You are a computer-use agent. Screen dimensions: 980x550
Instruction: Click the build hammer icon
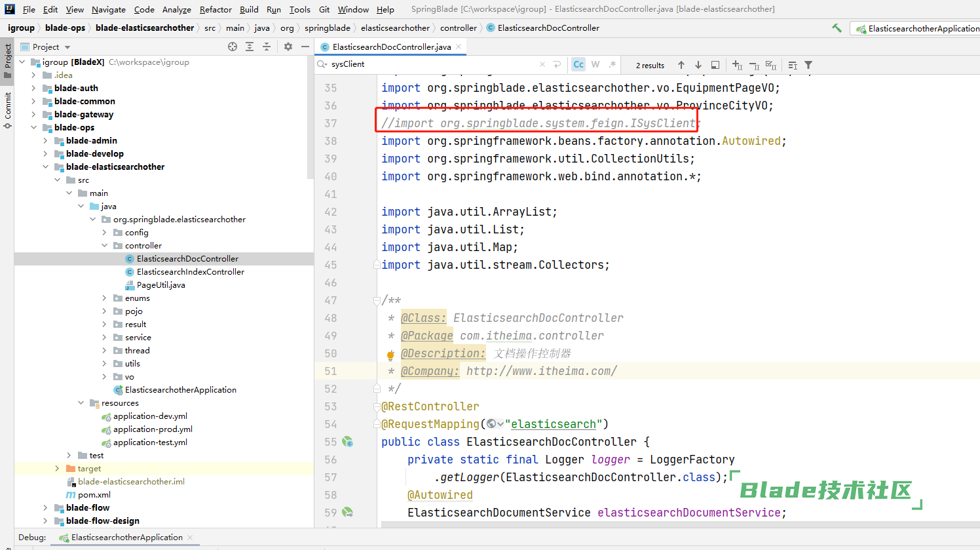(x=837, y=28)
